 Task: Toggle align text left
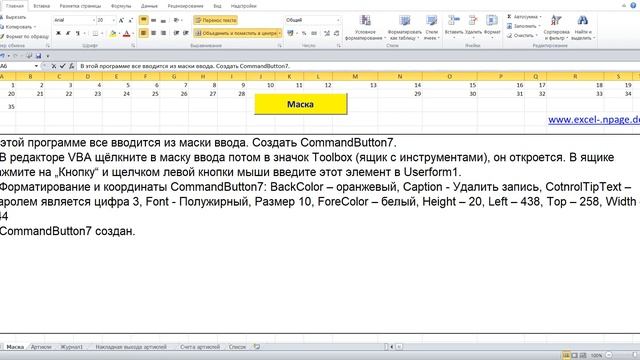[x=144, y=33]
